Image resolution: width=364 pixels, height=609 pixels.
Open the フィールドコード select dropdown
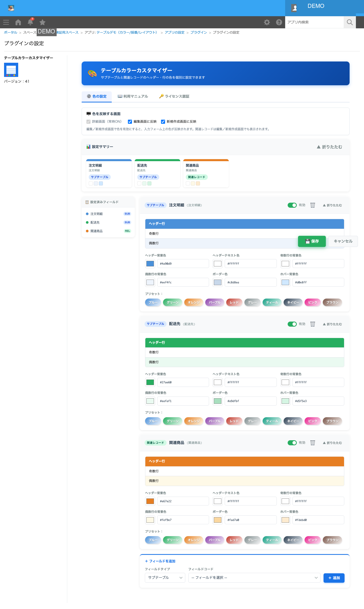point(254,578)
